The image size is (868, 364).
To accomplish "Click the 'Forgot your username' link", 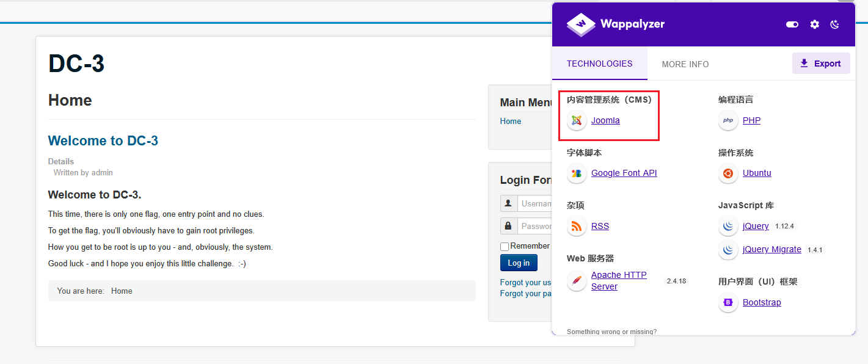I will (x=526, y=282).
